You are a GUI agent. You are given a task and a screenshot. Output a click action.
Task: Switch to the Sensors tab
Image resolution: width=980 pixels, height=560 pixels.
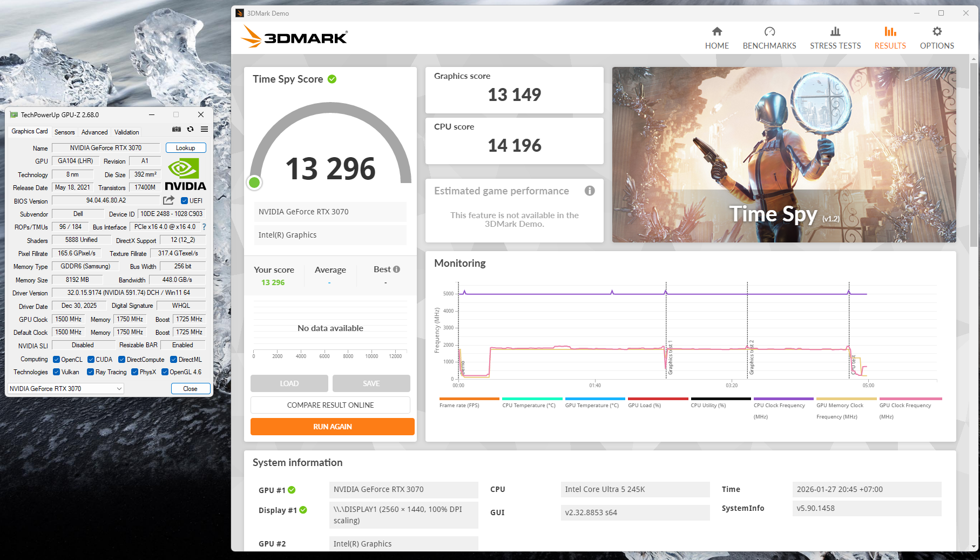click(x=65, y=132)
